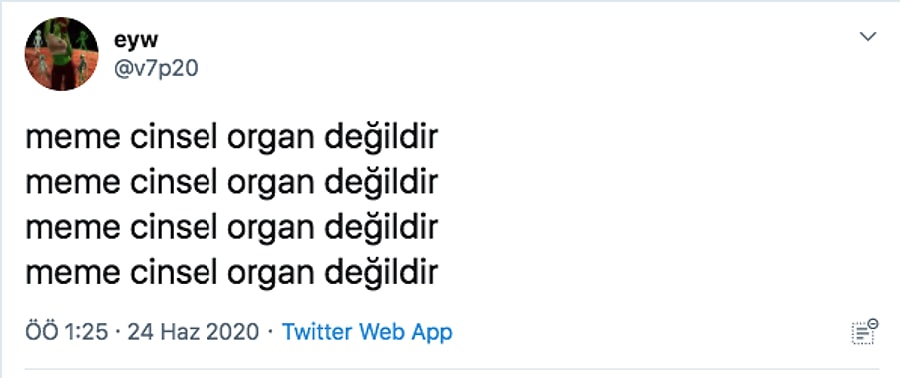
Task: Click the word "meme" in the first line
Action: [73, 139]
